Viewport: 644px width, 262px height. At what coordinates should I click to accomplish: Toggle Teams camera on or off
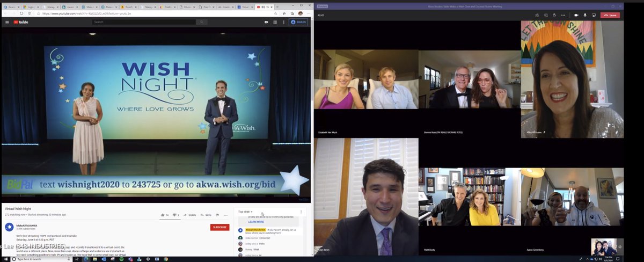coord(576,15)
